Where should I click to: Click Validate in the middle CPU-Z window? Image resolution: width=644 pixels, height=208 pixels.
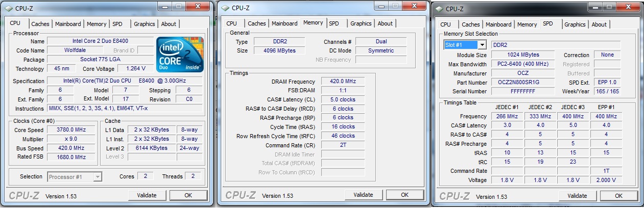pyautogui.click(x=364, y=195)
